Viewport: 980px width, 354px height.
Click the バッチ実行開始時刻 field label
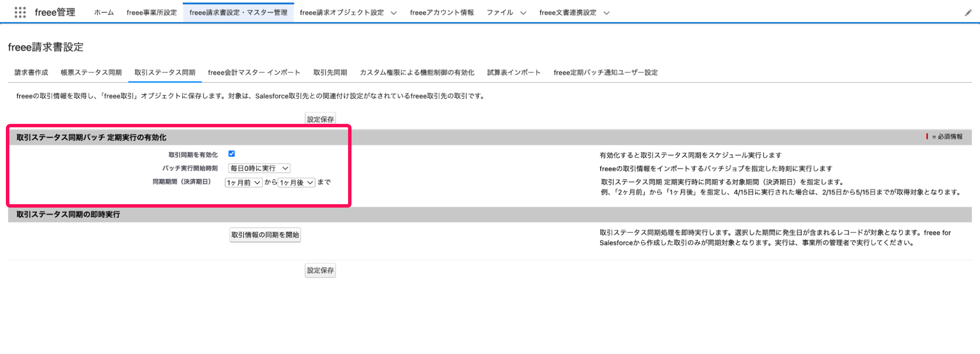[190, 168]
